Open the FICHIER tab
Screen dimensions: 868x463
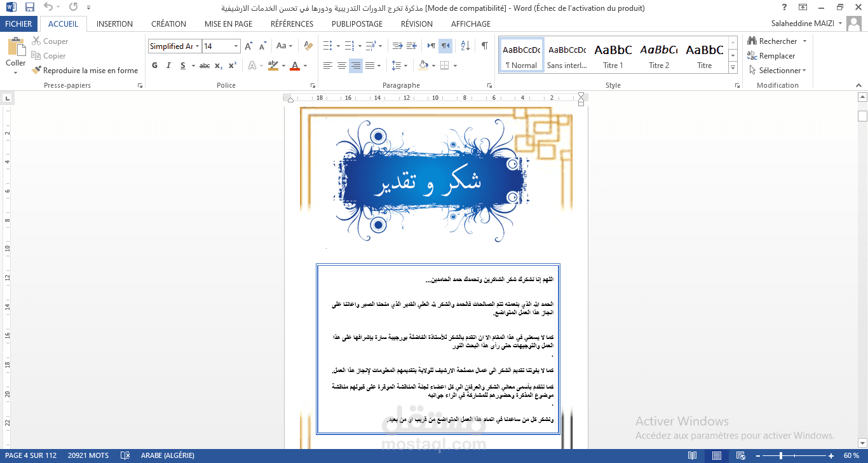click(18, 24)
